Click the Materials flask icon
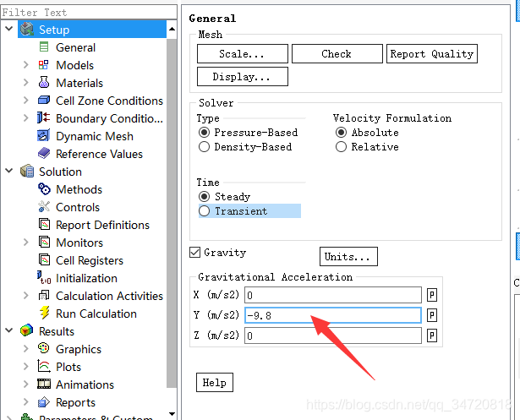 click(x=44, y=82)
